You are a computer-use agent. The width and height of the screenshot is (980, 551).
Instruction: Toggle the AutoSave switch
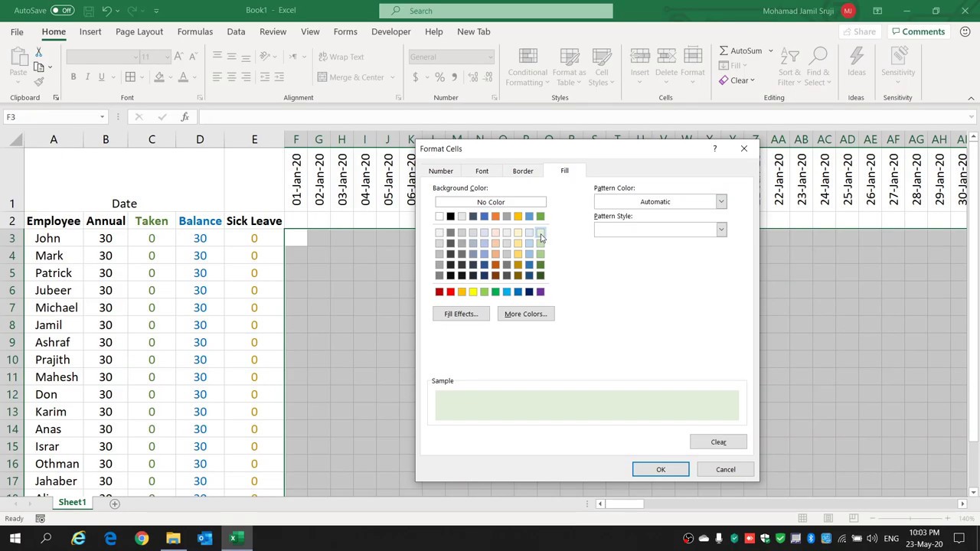click(x=62, y=11)
